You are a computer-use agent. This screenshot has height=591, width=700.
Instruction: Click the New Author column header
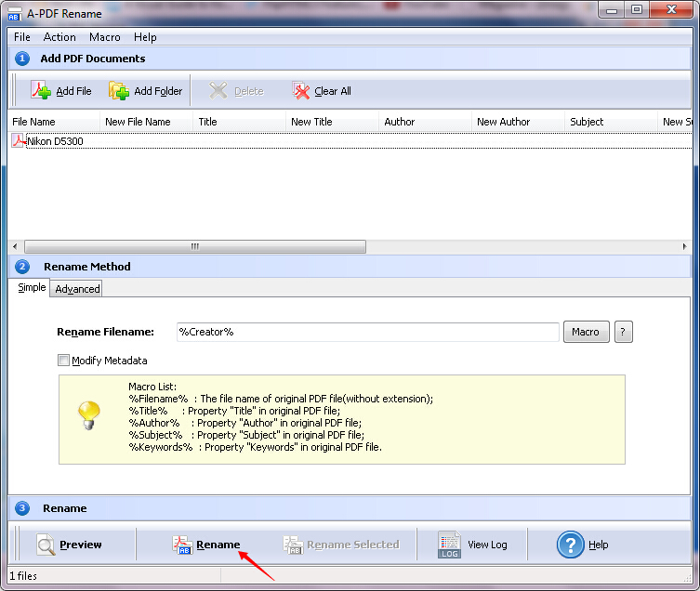click(518, 122)
